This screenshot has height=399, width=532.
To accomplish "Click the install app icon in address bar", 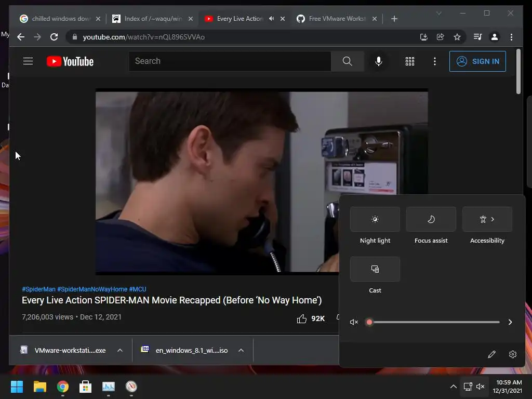I will click(x=423, y=37).
